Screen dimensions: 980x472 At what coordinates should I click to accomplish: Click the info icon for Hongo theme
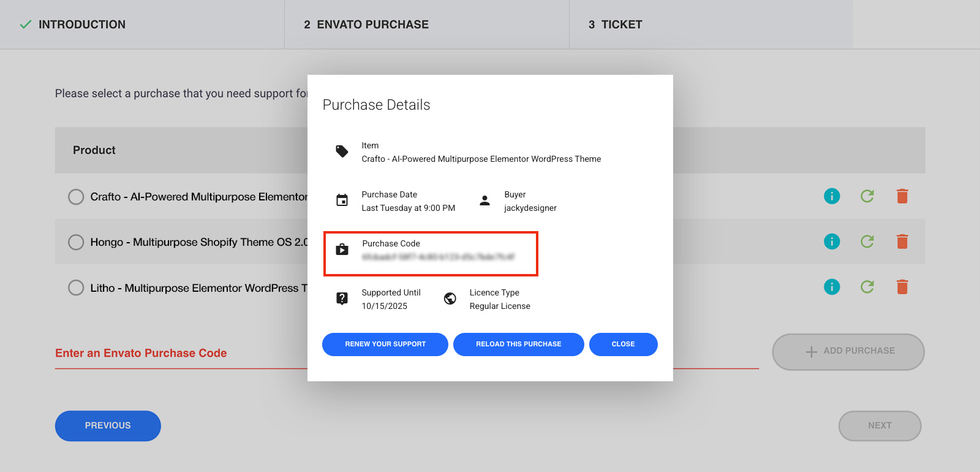click(831, 242)
